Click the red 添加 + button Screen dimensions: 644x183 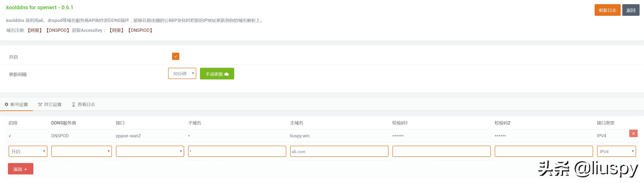pyautogui.click(x=20, y=169)
